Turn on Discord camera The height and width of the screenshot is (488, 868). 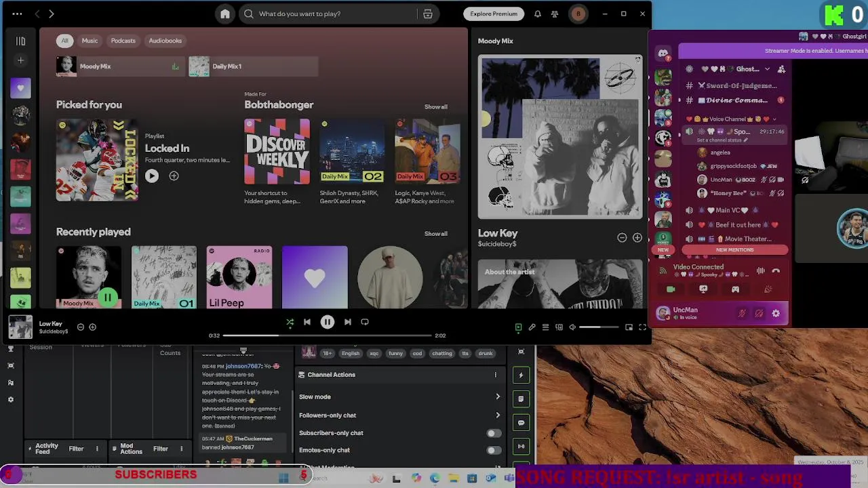pyautogui.click(x=671, y=289)
